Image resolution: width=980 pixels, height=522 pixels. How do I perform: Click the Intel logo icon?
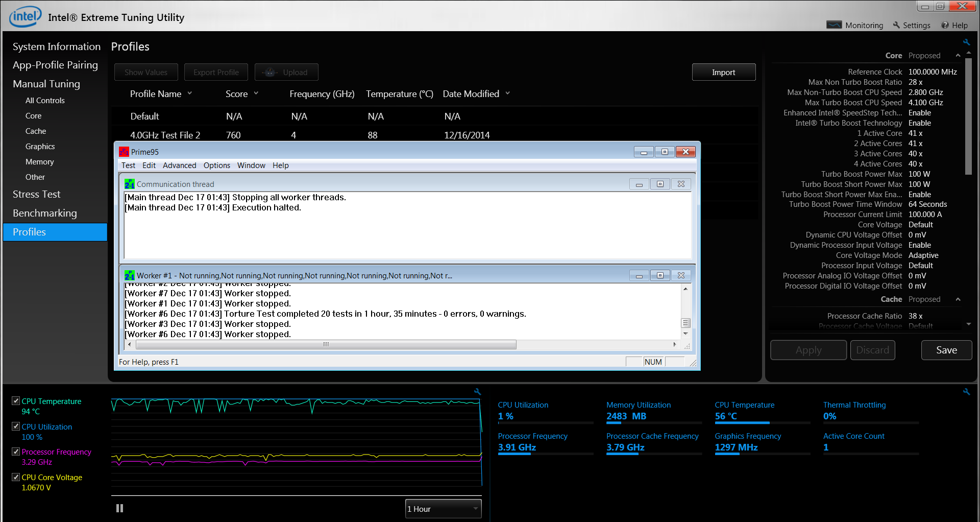pos(25,17)
